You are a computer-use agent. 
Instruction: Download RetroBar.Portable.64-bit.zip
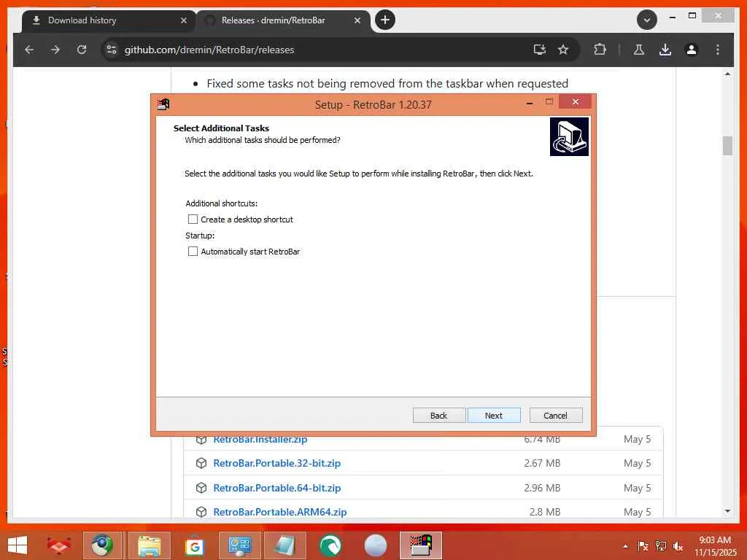click(x=276, y=488)
